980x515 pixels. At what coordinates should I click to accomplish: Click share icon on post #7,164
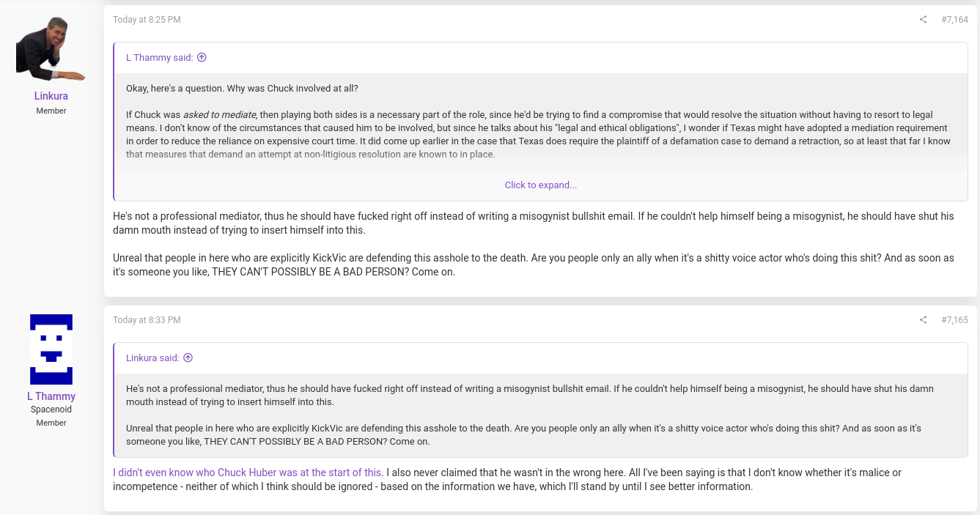point(923,20)
